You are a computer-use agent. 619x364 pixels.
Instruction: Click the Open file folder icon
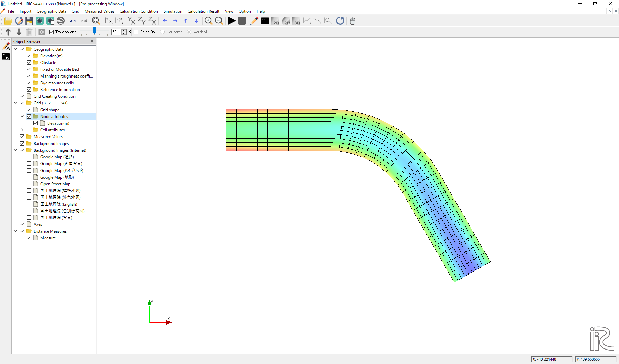pyautogui.click(x=8, y=21)
